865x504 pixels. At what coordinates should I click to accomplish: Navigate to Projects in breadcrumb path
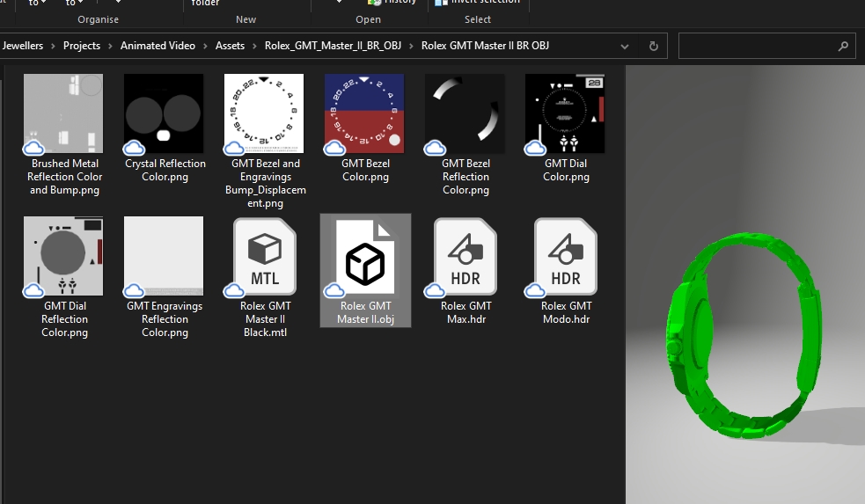pos(82,46)
